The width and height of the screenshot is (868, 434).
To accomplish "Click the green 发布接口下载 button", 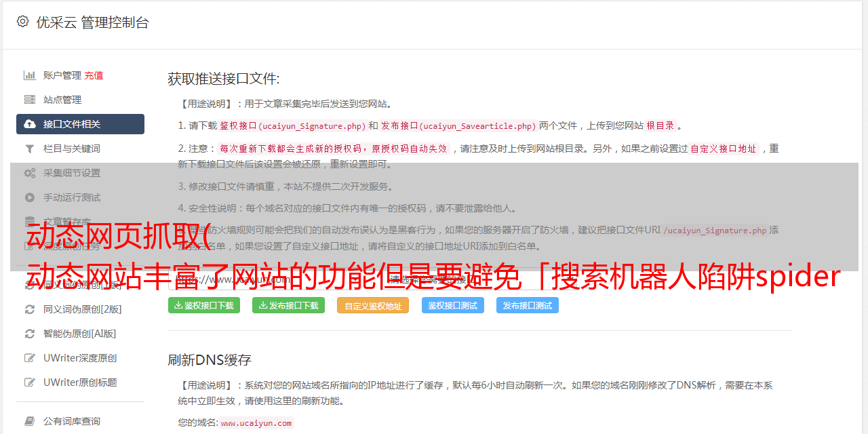I will coord(288,305).
